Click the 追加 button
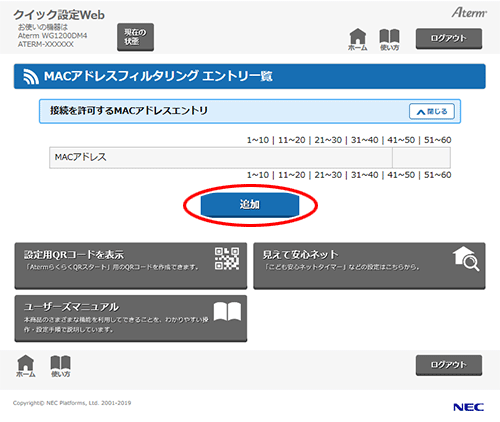This screenshot has width=500, height=422. tap(250, 205)
